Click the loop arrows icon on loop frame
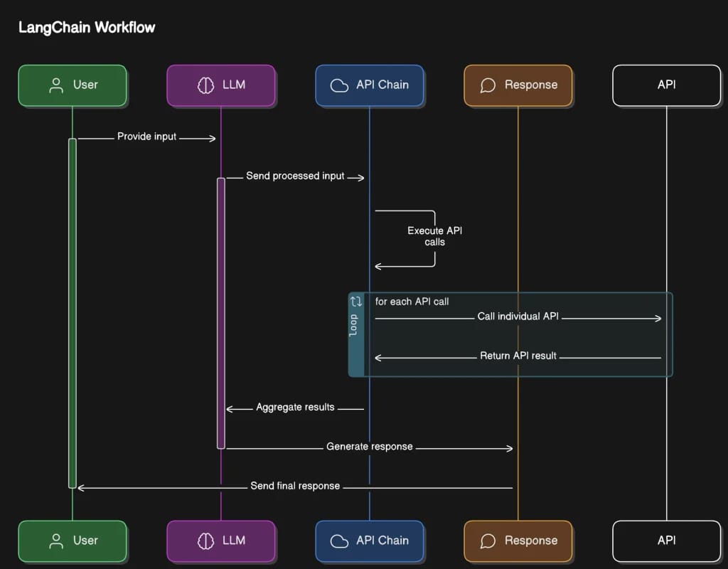The image size is (728, 569). click(356, 302)
